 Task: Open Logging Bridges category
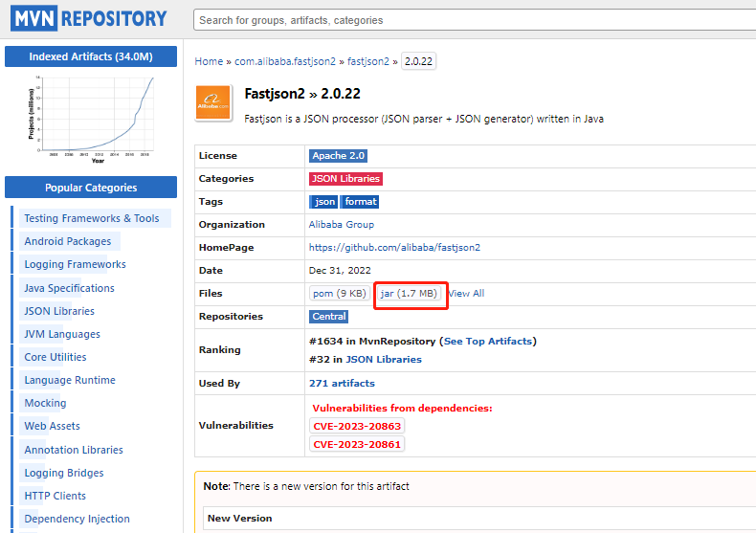(x=64, y=474)
